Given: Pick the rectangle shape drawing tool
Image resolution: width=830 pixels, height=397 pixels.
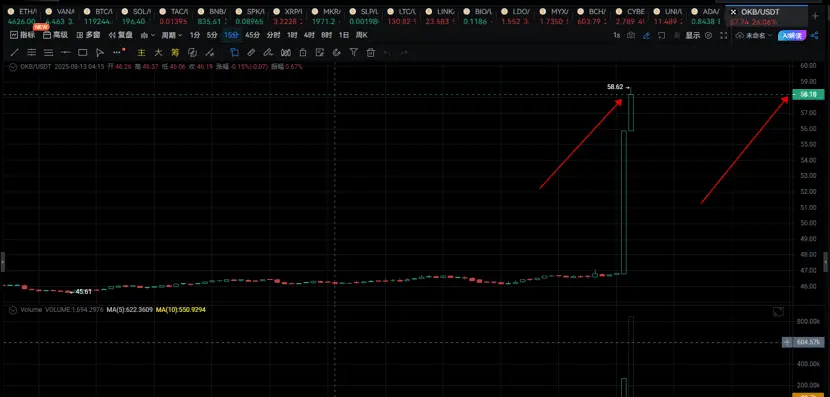Looking at the screenshot, I should tap(83, 52).
